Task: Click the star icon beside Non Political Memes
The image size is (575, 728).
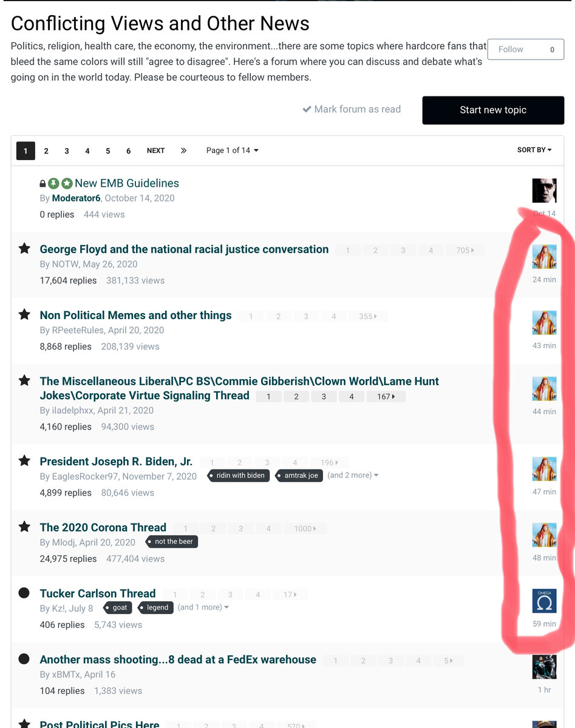Action: point(24,314)
